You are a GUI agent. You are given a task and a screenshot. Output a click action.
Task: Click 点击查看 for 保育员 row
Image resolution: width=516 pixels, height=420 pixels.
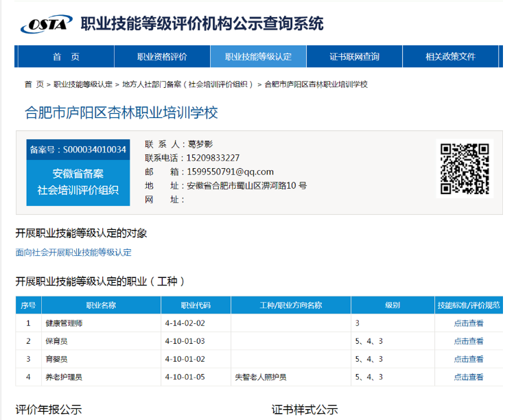click(469, 341)
